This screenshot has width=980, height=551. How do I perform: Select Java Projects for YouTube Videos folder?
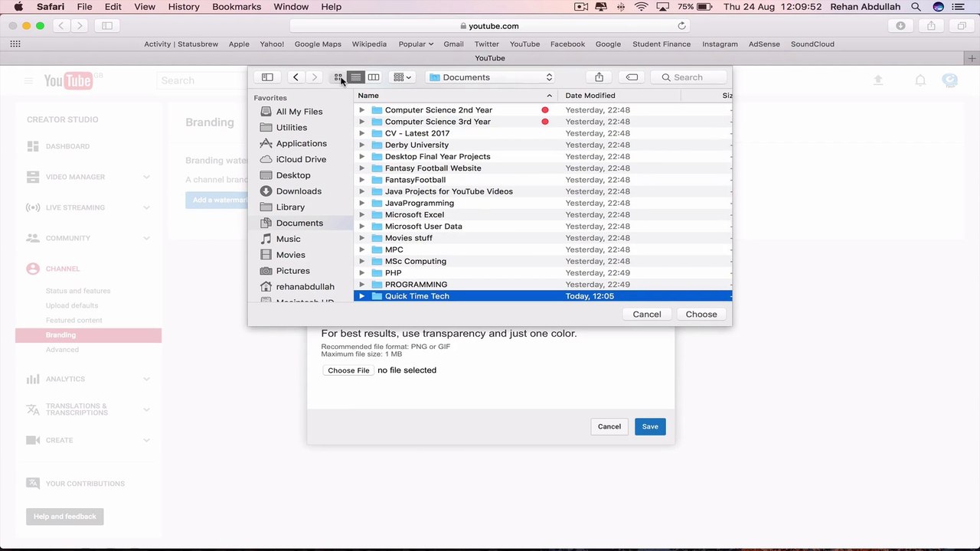[543, 191]
